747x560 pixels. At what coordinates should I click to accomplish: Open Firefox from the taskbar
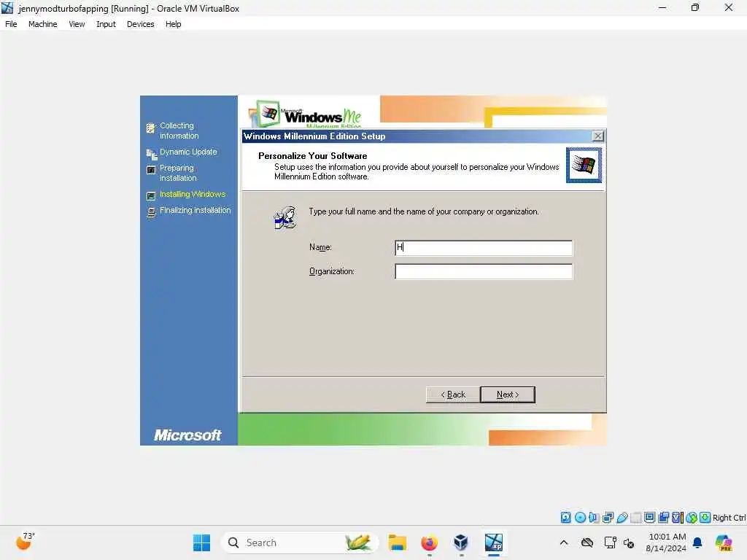click(x=429, y=542)
